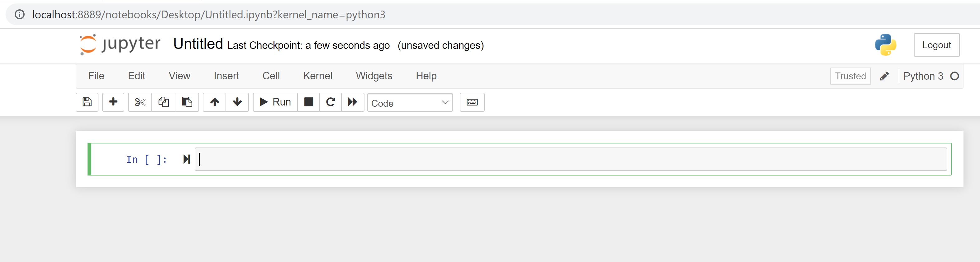Open the File menu

click(x=96, y=76)
